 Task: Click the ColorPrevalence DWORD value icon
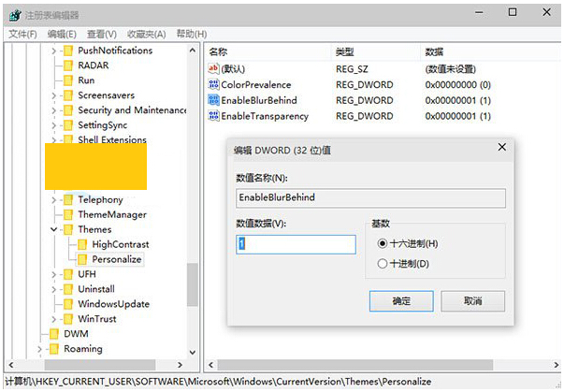point(213,85)
